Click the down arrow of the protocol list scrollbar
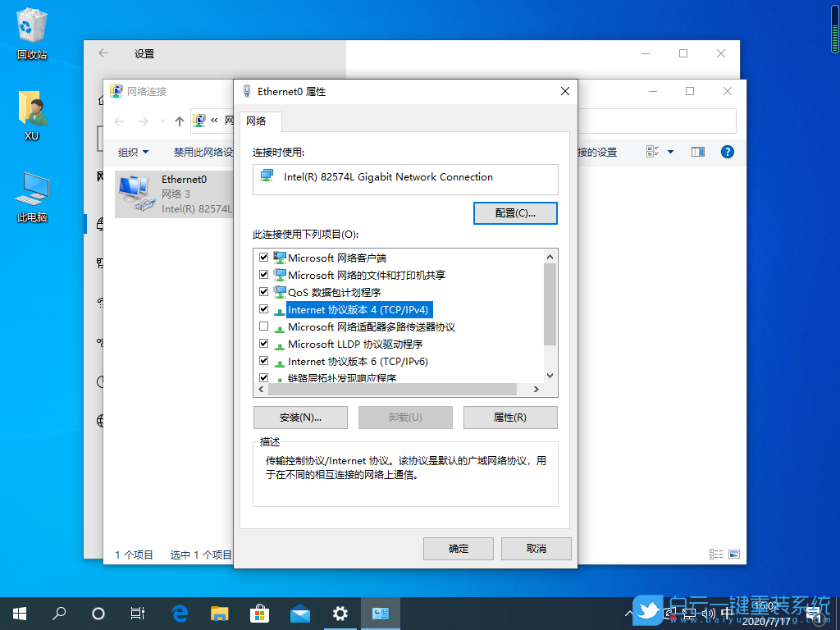This screenshot has height=630, width=840. [550, 376]
